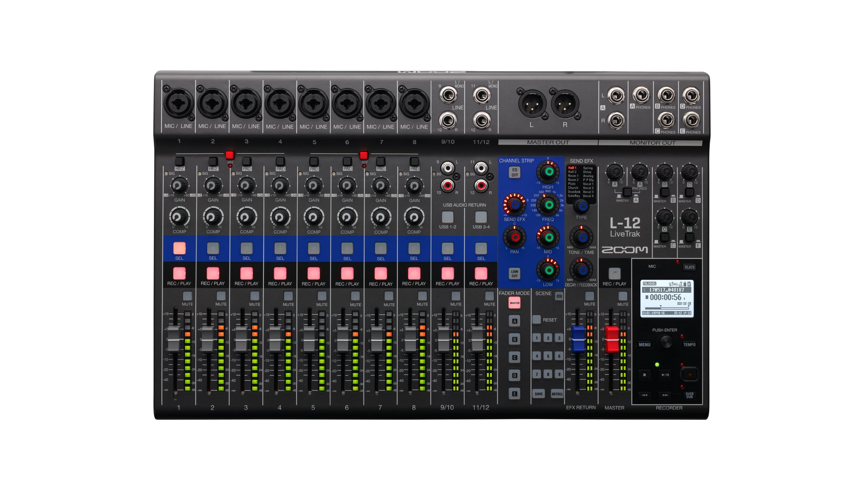
Task: Mute channel 3 with its MUTE button
Action: tap(255, 296)
